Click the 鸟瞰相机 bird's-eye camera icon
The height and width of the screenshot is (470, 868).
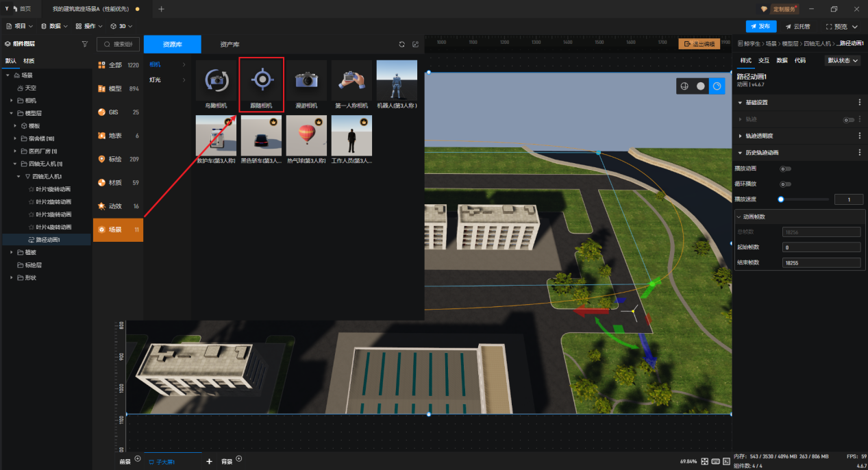point(216,80)
